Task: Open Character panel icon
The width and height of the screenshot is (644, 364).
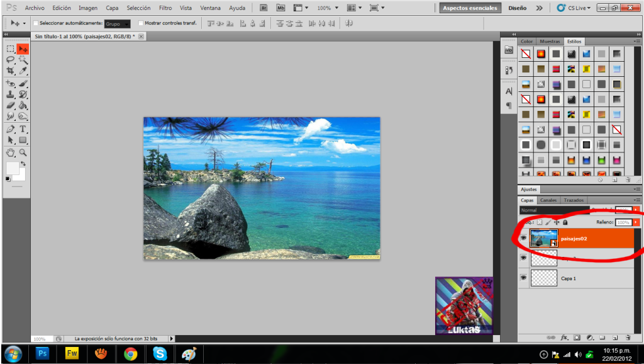Action: [x=509, y=91]
